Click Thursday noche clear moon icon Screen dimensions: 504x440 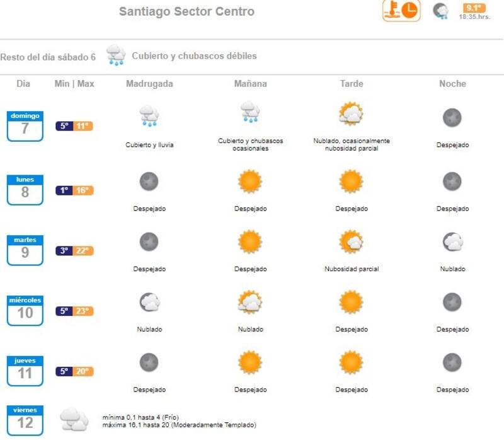pos(452,362)
